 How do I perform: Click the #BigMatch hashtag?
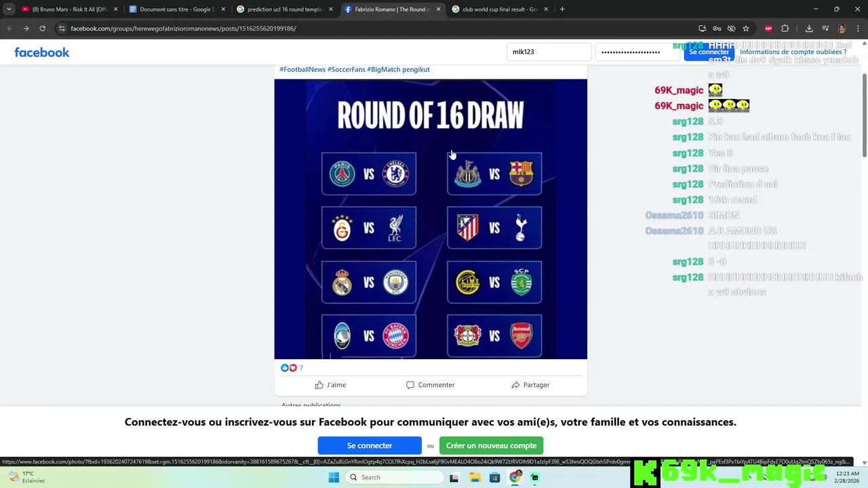(x=384, y=69)
